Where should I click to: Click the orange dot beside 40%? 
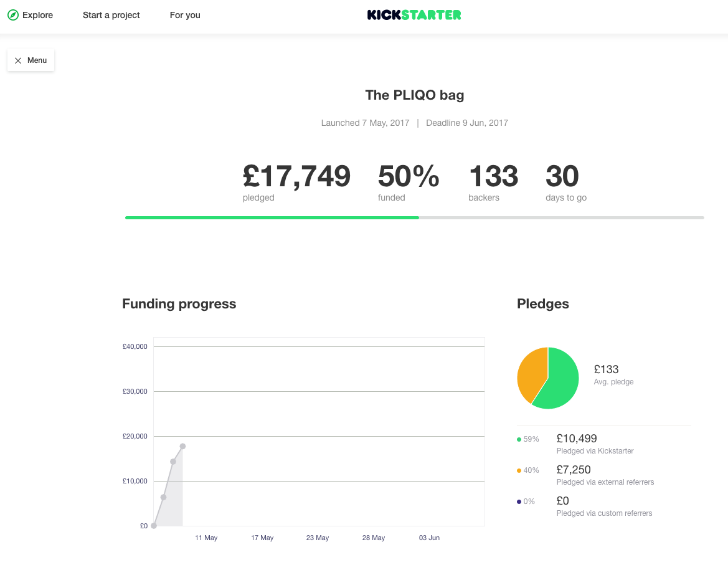tap(519, 470)
